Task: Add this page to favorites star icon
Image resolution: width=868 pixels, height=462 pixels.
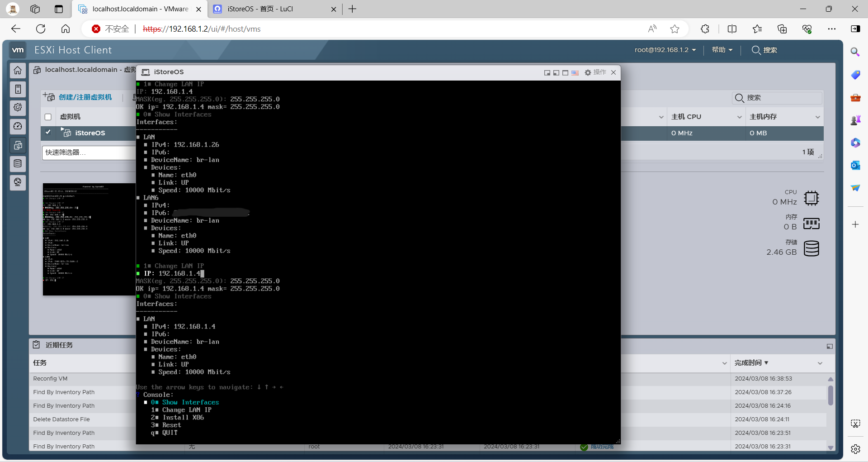Action: click(675, 29)
